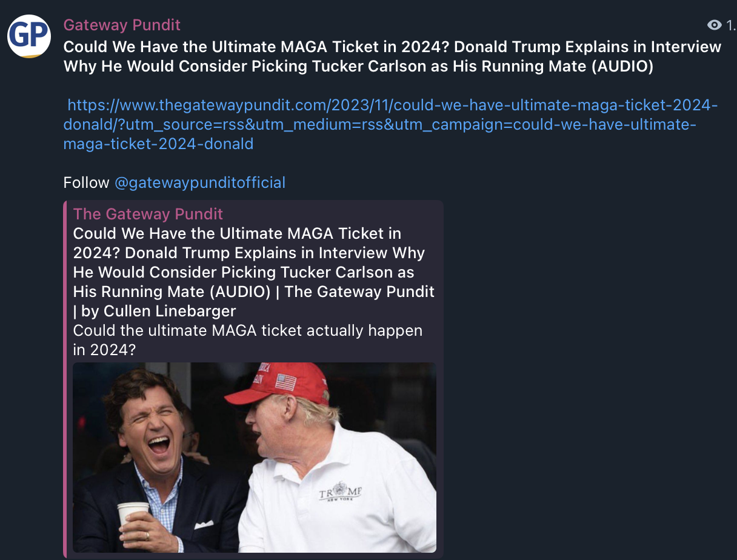Image resolution: width=737 pixels, height=560 pixels.
Task: Click the Gateway Pundit channel name
Action: 122,25
